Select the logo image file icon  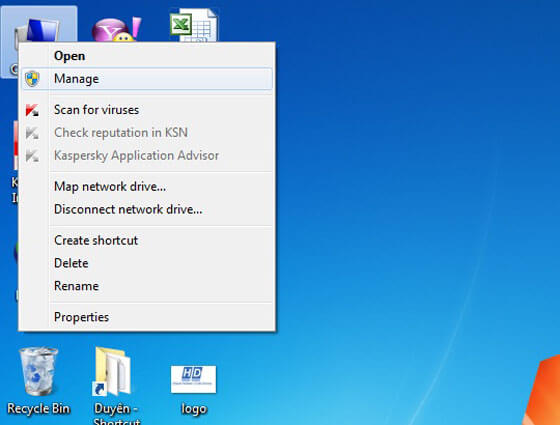click(x=193, y=379)
